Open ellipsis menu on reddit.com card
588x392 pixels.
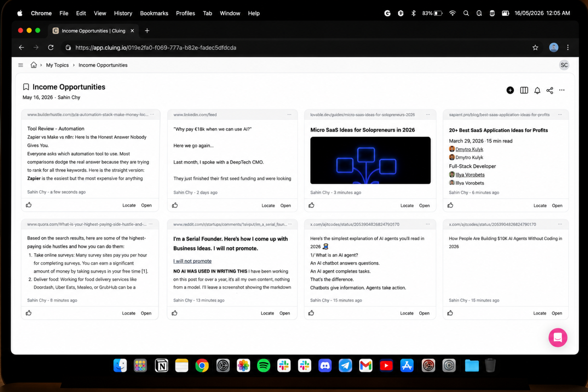point(290,224)
